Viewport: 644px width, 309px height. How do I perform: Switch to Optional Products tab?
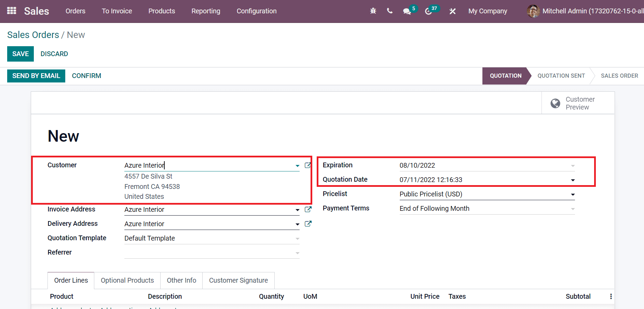pos(127,280)
